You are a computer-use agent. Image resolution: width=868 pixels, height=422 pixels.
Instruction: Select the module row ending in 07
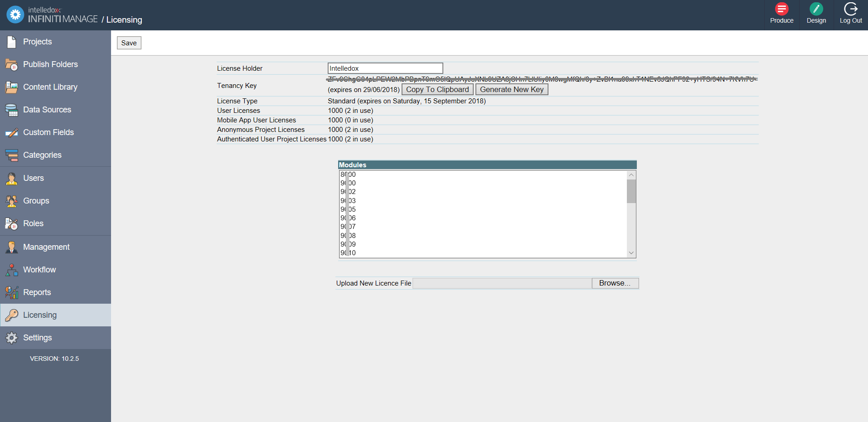tap(483, 227)
